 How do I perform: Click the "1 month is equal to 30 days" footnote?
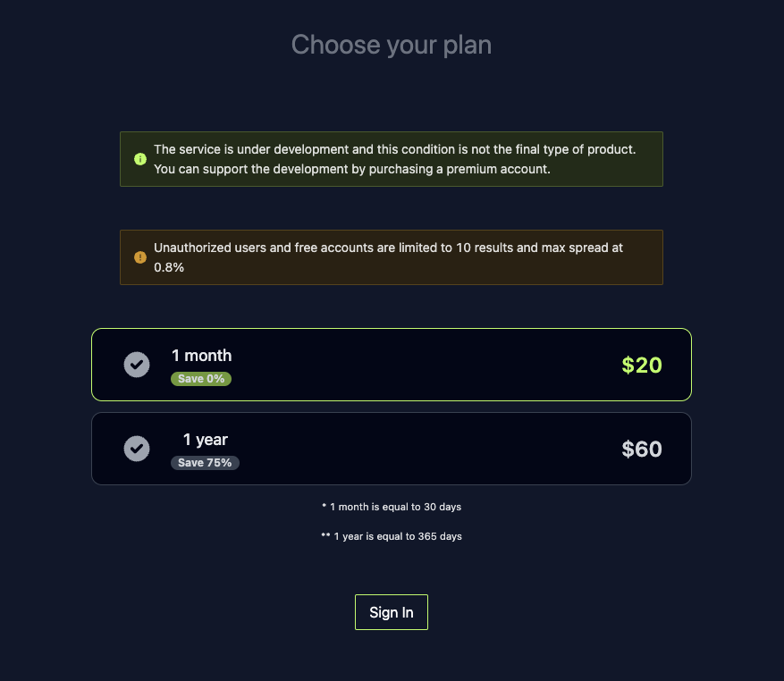click(392, 507)
